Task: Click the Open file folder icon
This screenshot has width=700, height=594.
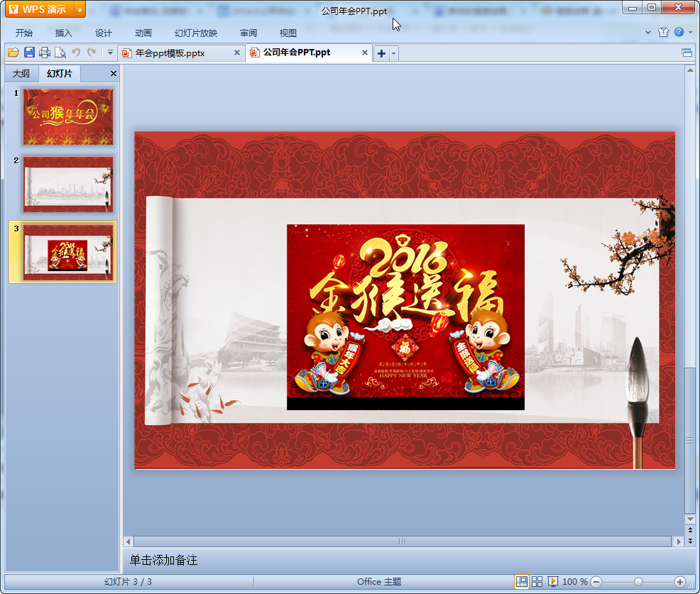Action: click(x=13, y=53)
